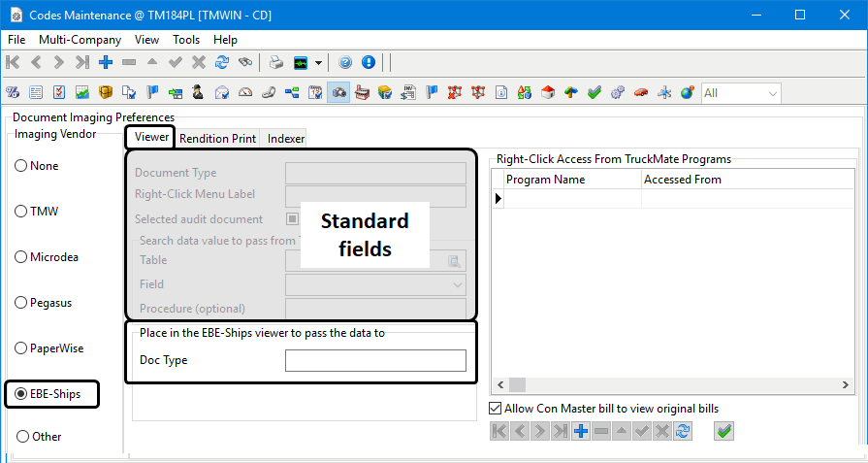Click the blue exclamation mark icon

pos(369,62)
